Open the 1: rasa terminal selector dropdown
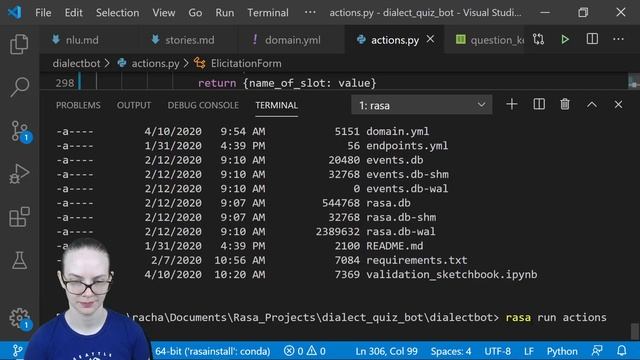640x360 pixels. [422, 105]
